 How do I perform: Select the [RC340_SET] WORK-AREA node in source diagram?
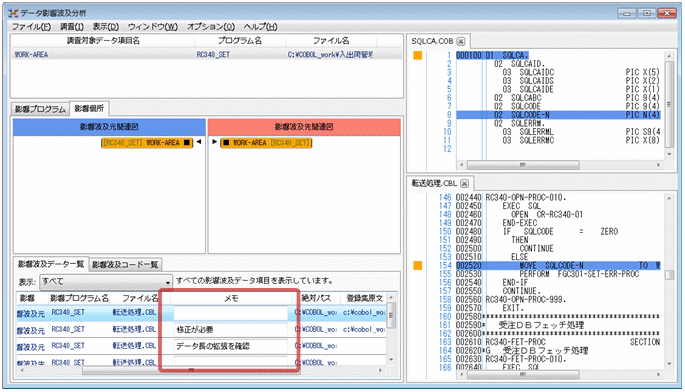tap(147, 142)
